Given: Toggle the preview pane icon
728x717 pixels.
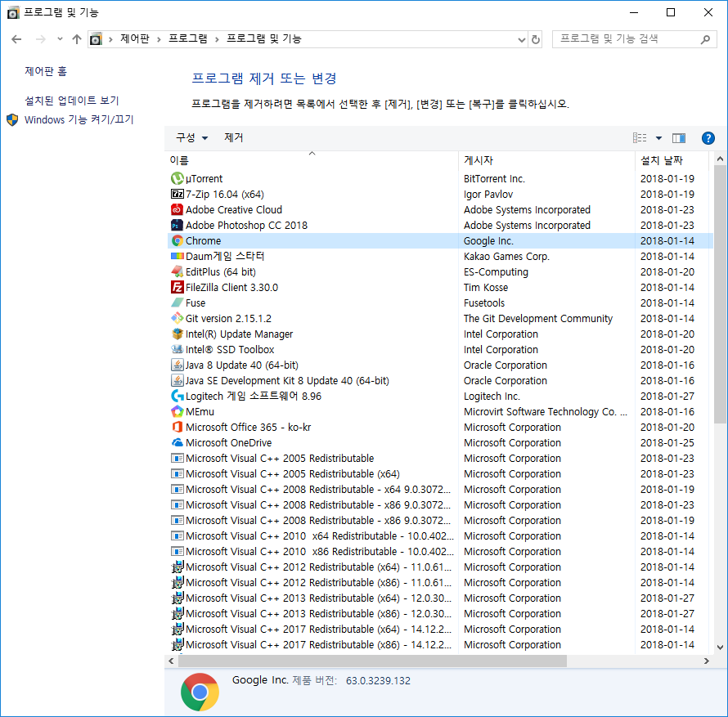Looking at the screenshot, I should 678,138.
